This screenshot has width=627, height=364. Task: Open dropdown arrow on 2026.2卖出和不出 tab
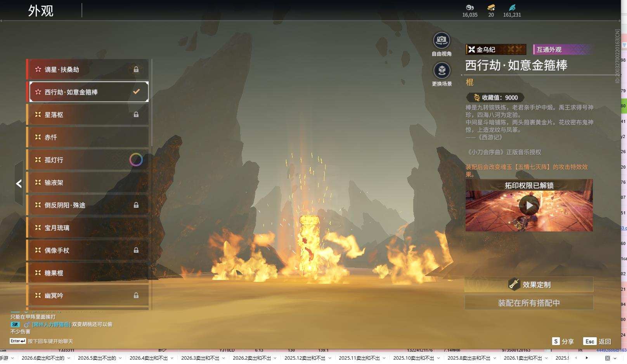click(275, 358)
